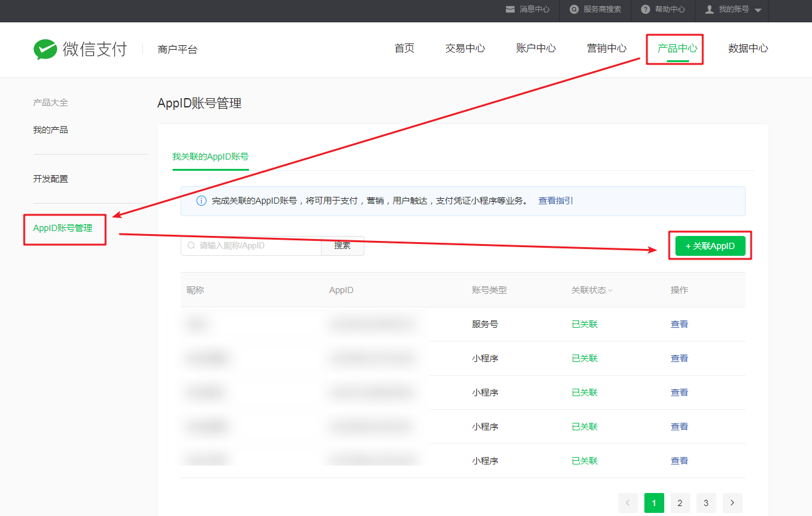This screenshot has height=516, width=812.
Task: Open 服务商搜索 in the top bar
Action: [x=602, y=9]
